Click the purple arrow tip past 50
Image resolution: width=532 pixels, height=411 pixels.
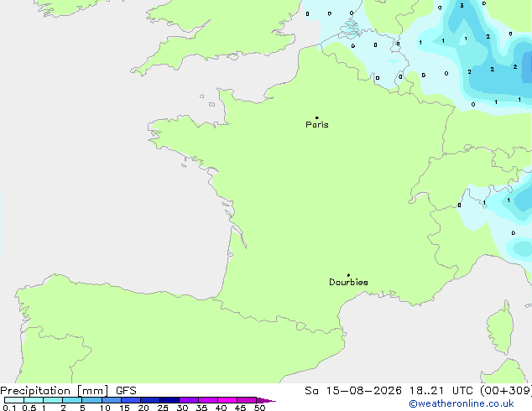click(266, 400)
